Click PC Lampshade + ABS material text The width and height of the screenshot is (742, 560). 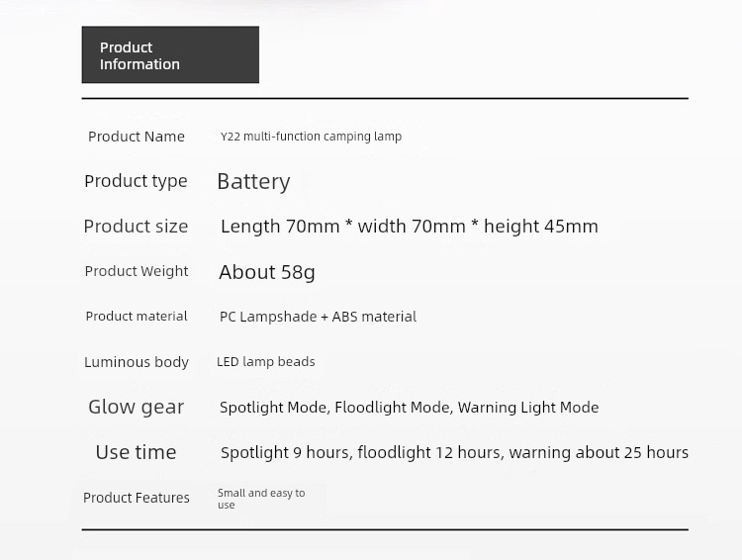318,317
